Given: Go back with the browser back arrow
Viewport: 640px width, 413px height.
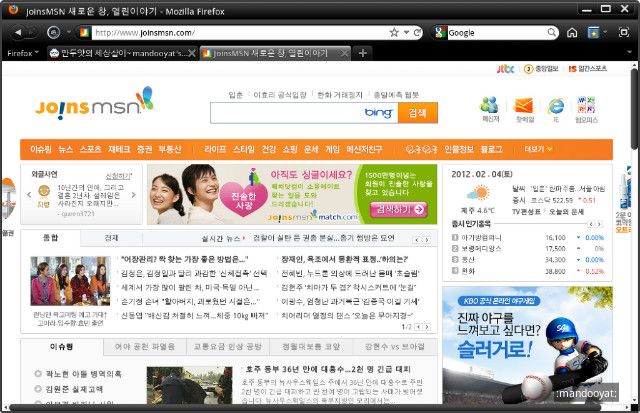Looking at the screenshot, I should click(18, 32).
